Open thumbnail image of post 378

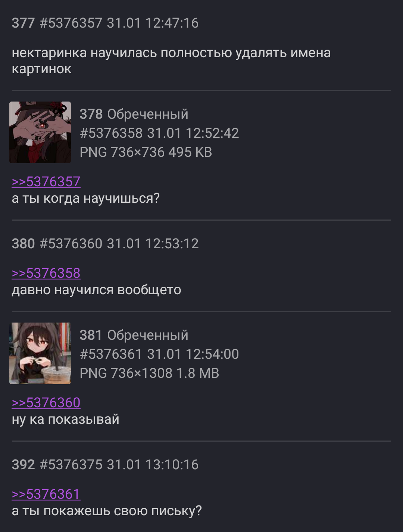point(40,132)
